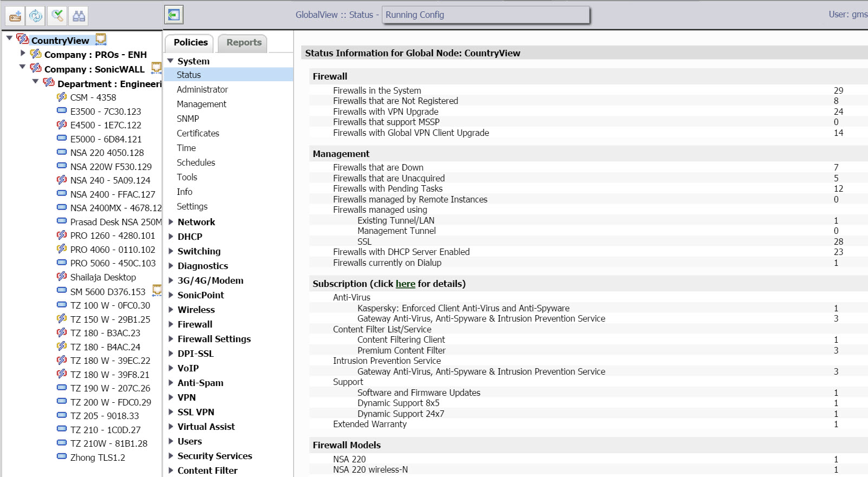Open the Anti-Spam policy section
The image size is (868, 477).
[200, 383]
